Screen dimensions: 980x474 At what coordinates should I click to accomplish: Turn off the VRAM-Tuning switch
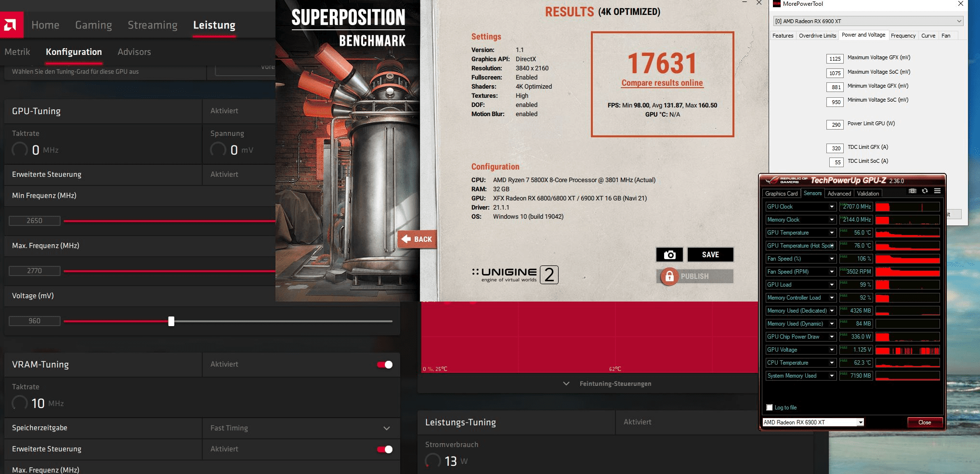coord(385,365)
